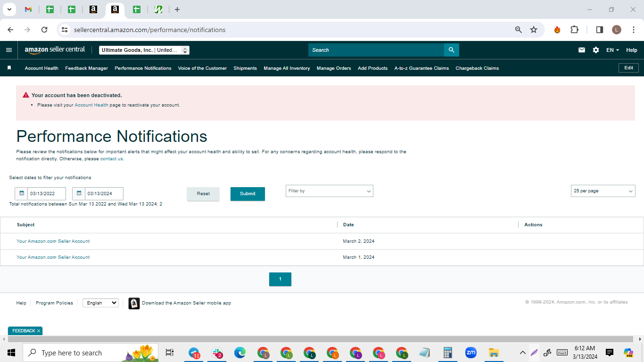Click the Seller Central search box

(x=376, y=50)
